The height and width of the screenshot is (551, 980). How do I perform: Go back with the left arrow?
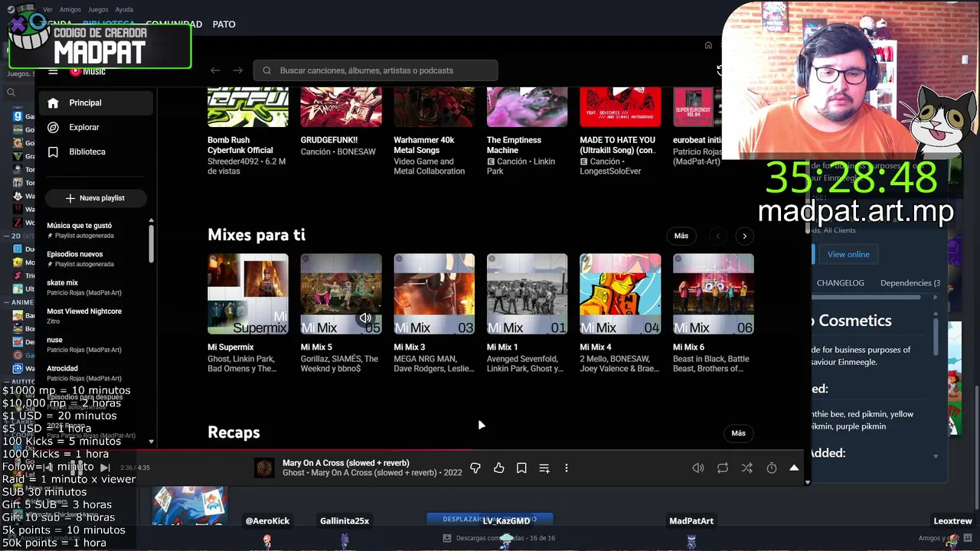(x=215, y=70)
